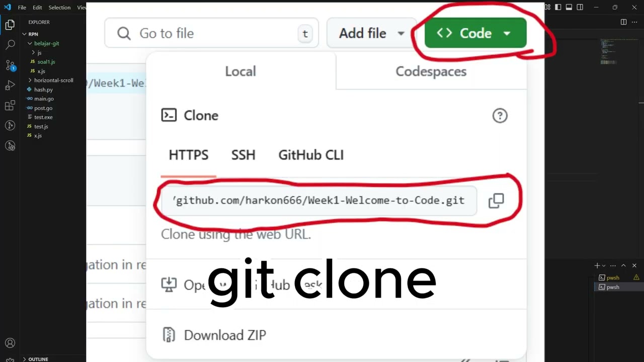Open the Accounts icon in activity bar
The image size is (644, 362).
[x=10, y=343]
